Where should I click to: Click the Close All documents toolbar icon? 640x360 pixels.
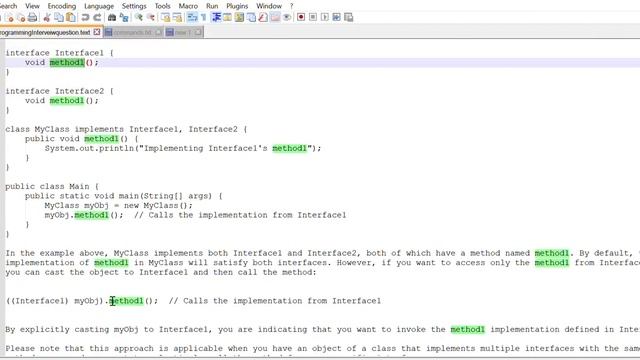coord(21,17)
